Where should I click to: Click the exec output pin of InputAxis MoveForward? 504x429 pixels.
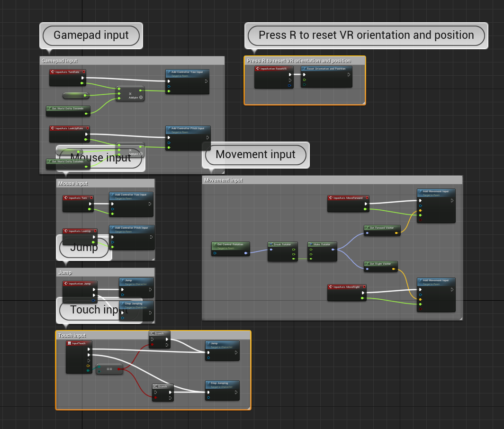tap(365, 204)
